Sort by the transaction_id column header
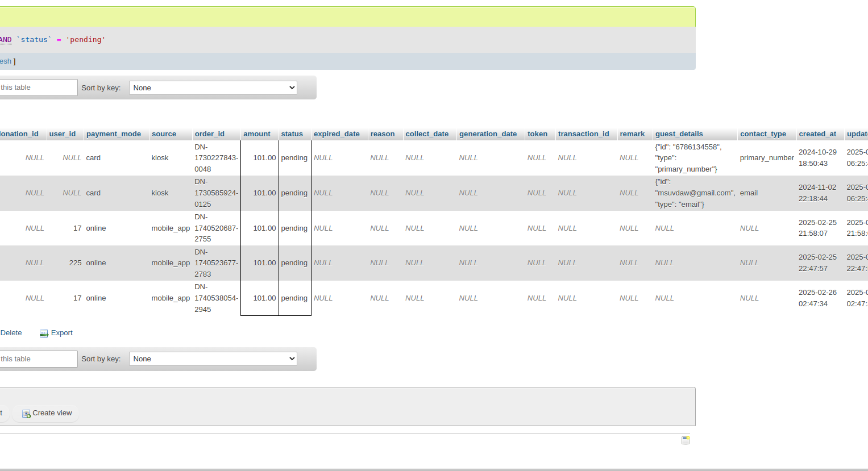 (583, 134)
